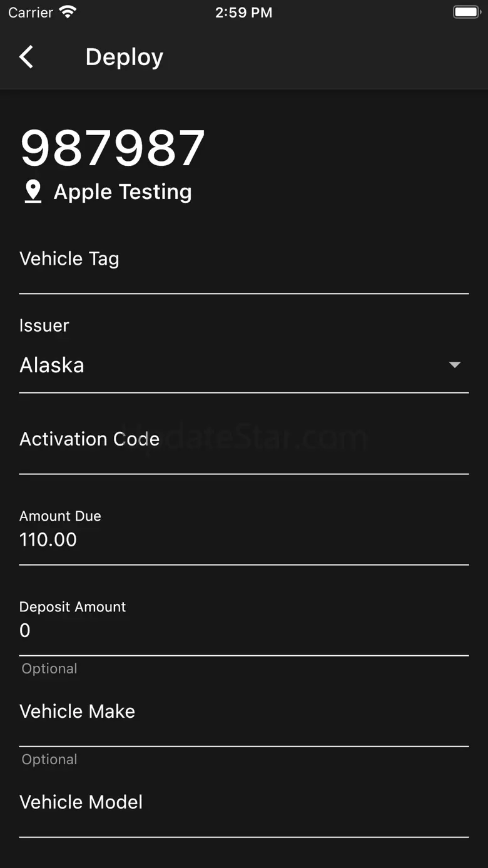Tap the 987987 number heading
The width and height of the screenshot is (488, 868).
point(113,148)
